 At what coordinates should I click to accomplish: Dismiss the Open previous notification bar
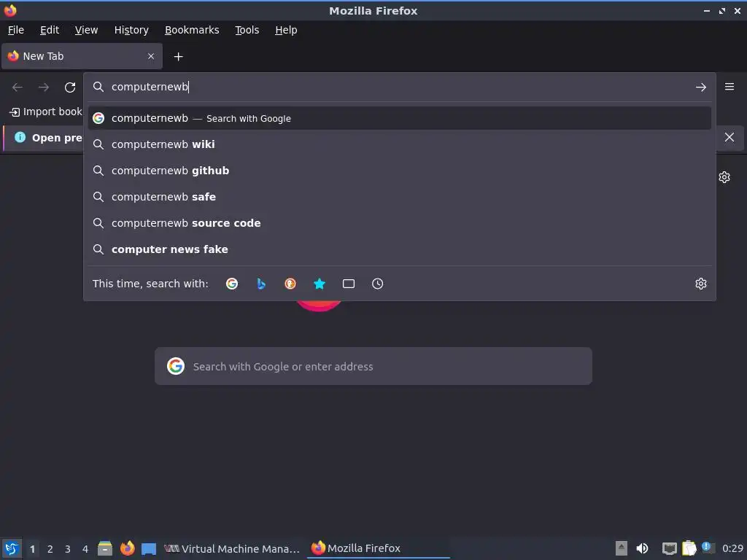point(729,137)
